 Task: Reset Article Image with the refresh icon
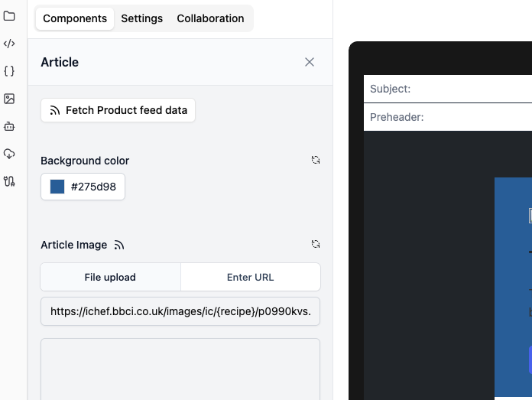(x=316, y=245)
